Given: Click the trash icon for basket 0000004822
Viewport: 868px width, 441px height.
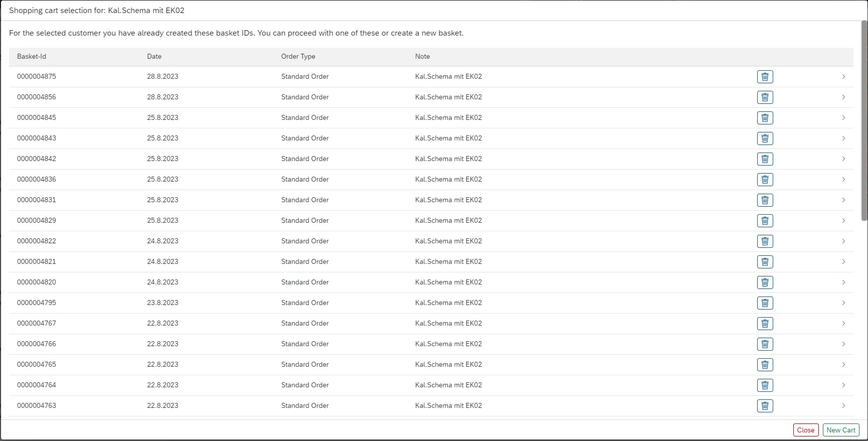Looking at the screenshot, I should coord(765,241).
